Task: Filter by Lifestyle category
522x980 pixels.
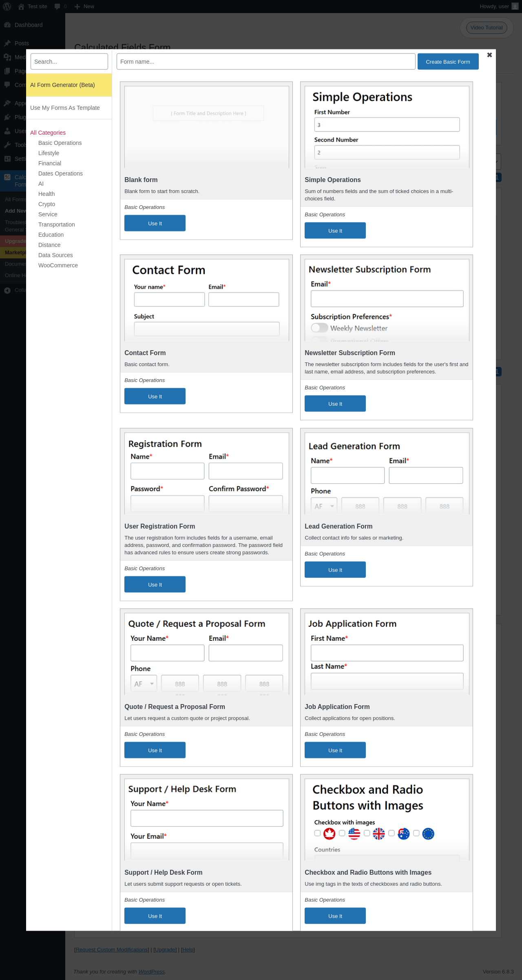Action: tap(49, 153)
